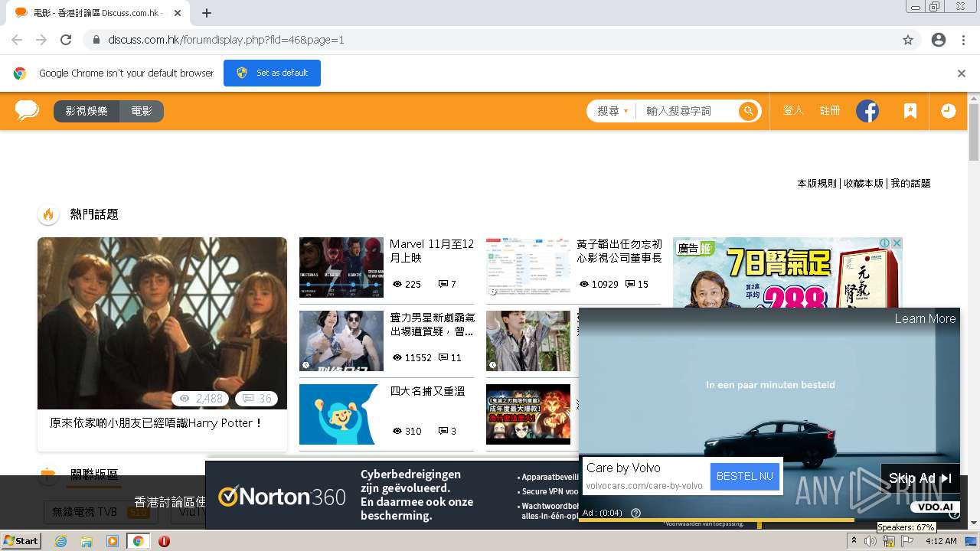Open the Harry Potter featured thumbnail
The width and height of the screenshot is (980, 551).
point(162,323)
